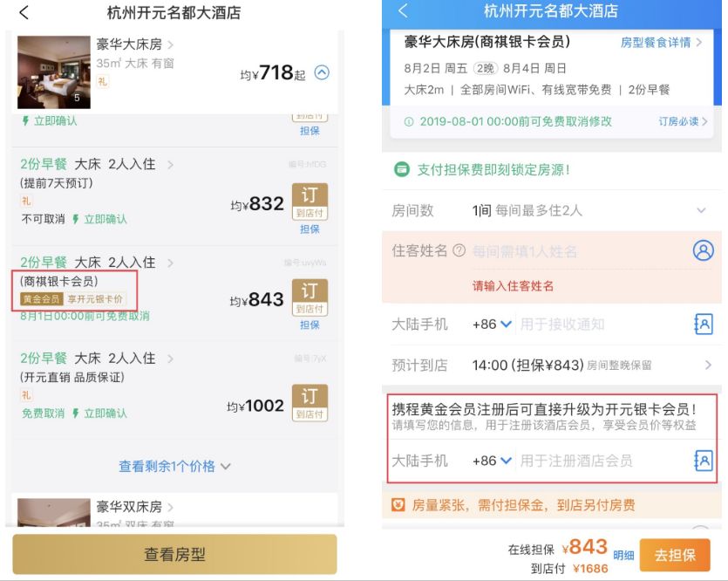Open the 豪华大床房 room photo thumbnail
The height and width of the screenshot is (581, 728).
point(54,72)
